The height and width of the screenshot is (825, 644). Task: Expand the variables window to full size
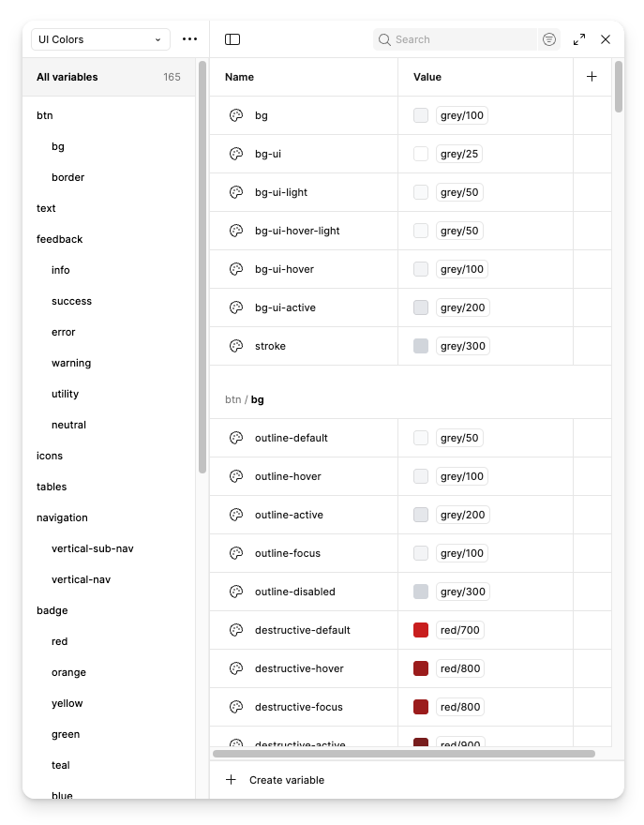pos(579,39)
